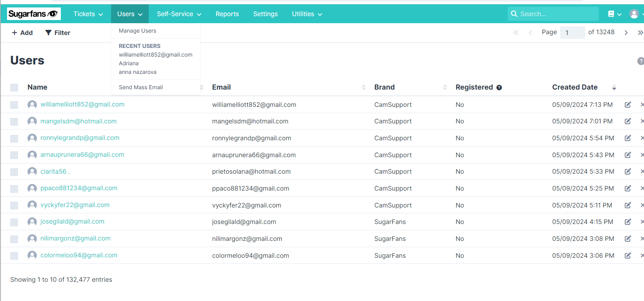This screenshot has width=644, height=301.
Task: Click the help question mark beside Users heading
Action: [x=640, y=61]
